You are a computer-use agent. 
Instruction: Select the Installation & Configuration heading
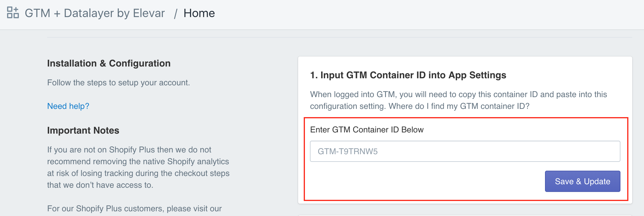[109, 63]
